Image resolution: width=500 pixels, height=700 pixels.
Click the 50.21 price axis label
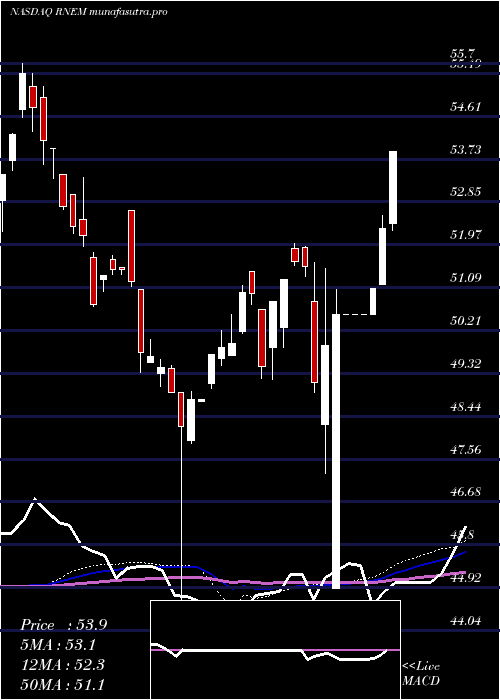(x=465, y=321)
